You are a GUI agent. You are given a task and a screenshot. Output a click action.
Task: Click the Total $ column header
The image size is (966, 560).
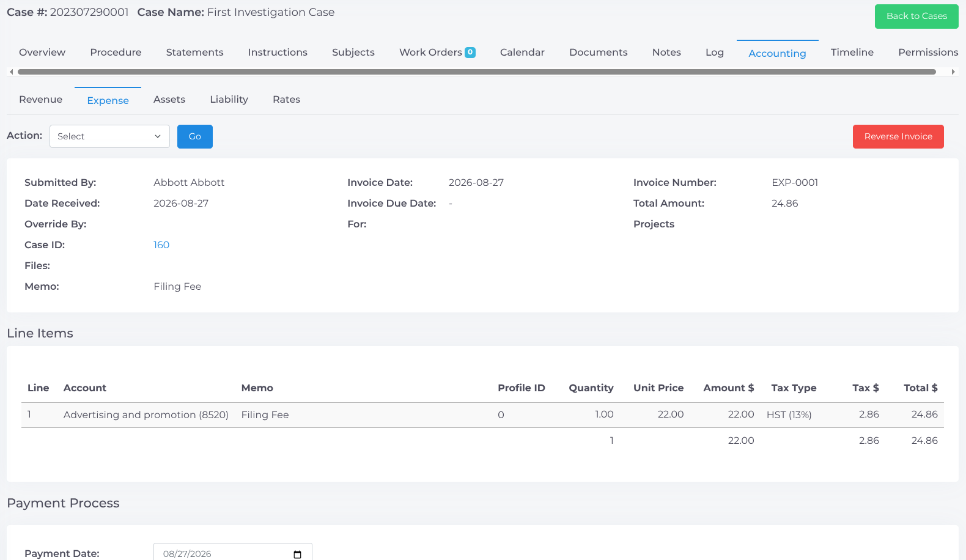pyautogui.click(x=921, y=388)
